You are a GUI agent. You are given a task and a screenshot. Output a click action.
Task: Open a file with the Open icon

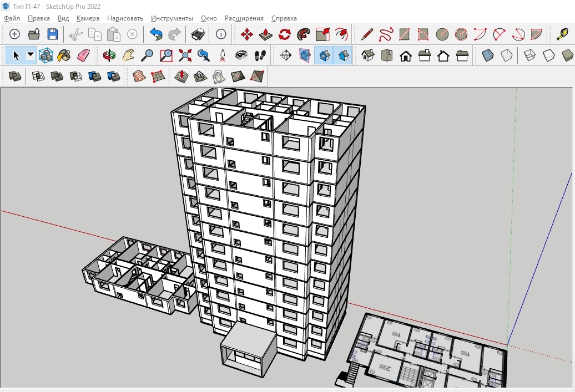(x=34, y=34)
